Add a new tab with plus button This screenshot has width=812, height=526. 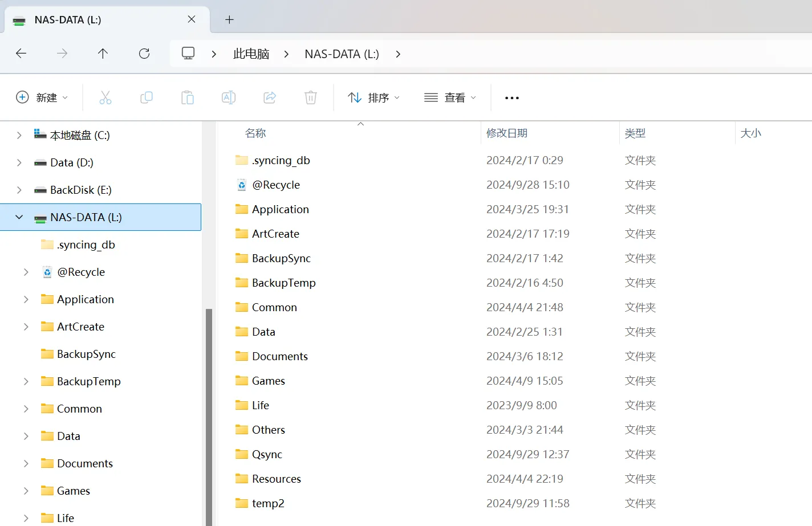(229, 20)
